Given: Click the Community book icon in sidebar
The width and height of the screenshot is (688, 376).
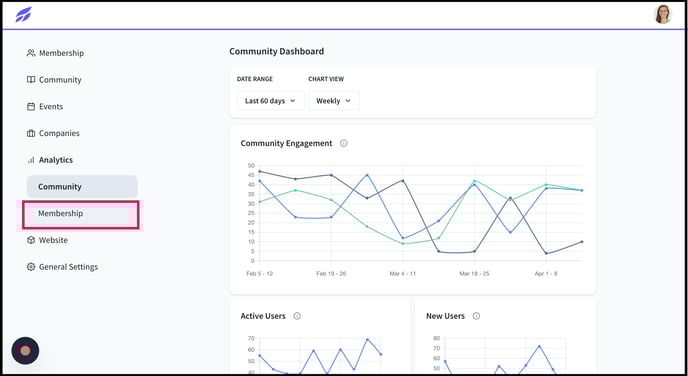Looking at the screenshot, I should coord(31,80).
